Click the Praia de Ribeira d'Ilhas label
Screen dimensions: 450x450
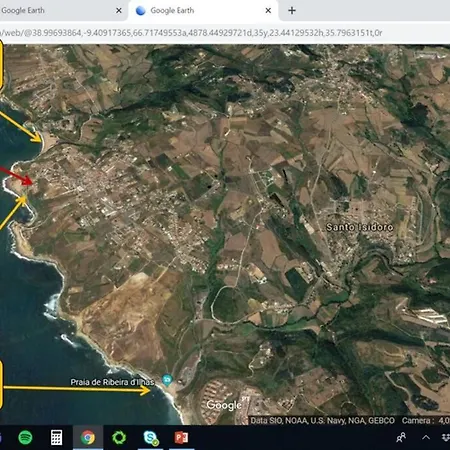(112, 382)
